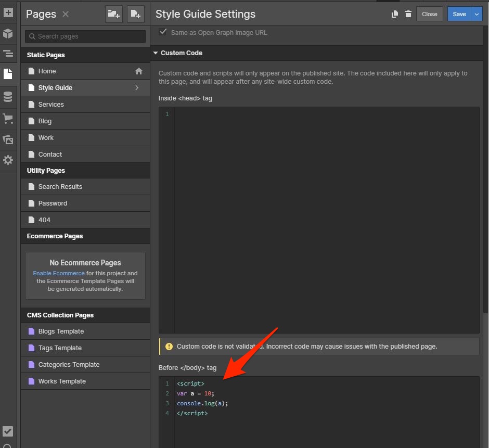This screenshot has width=489, height=448.
Task: Click the closing </script> code line
Action: point(192,413)
